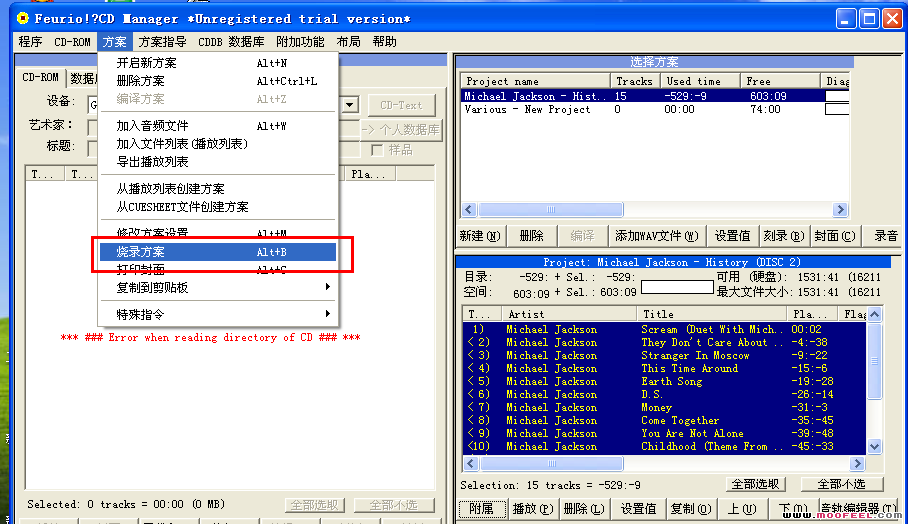Sort by Free column header in project list
The width and height of the screenshot is (908, 524).
click(x=780, y=81)
